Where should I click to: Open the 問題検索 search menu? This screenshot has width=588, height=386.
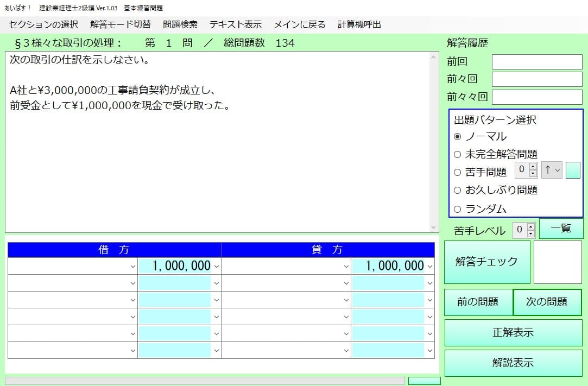click(180, 24)
